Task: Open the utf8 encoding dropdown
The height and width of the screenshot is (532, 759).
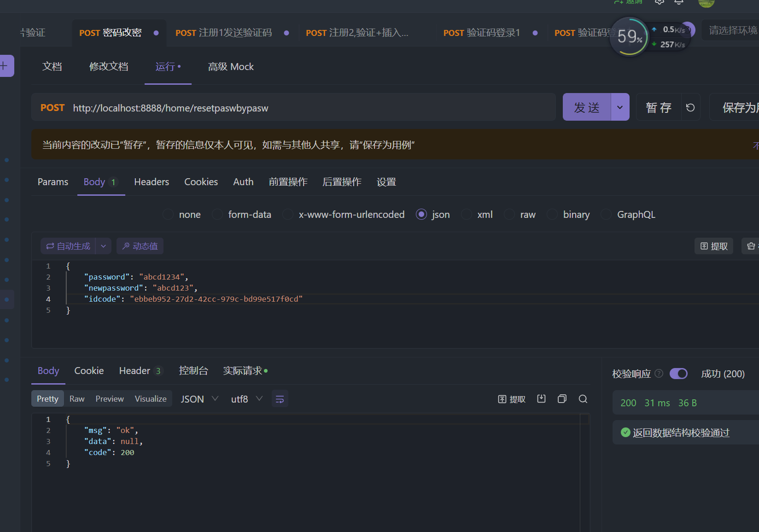Action: pyautogui.click(x=246, y=399)
